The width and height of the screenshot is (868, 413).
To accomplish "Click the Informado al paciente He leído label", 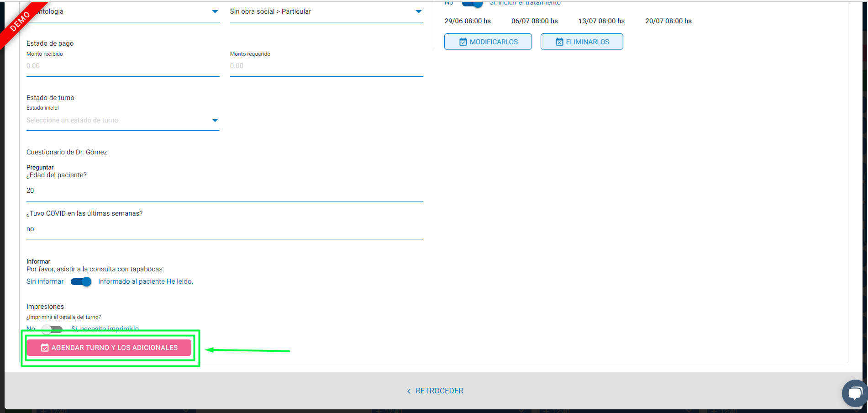I will coord(146,281).
